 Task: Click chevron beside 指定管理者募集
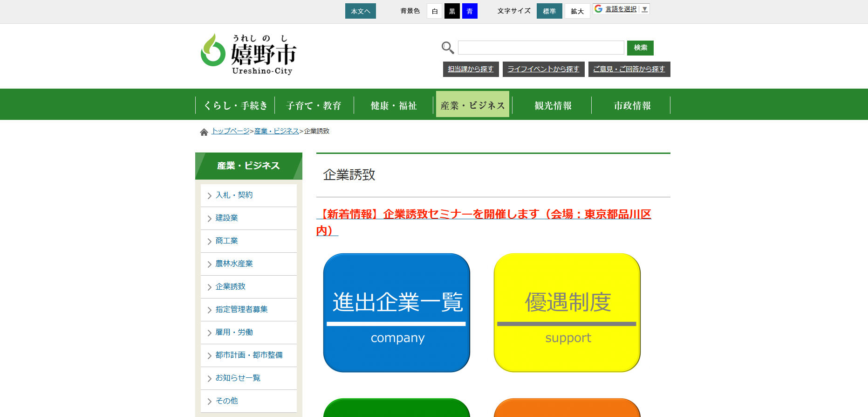point(210,310)
